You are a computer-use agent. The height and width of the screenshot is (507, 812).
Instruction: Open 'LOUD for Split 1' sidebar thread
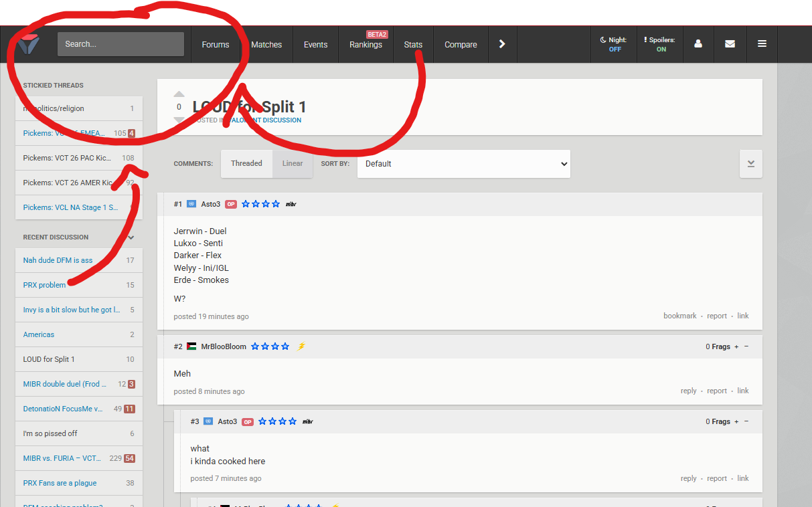coord(79,359)
